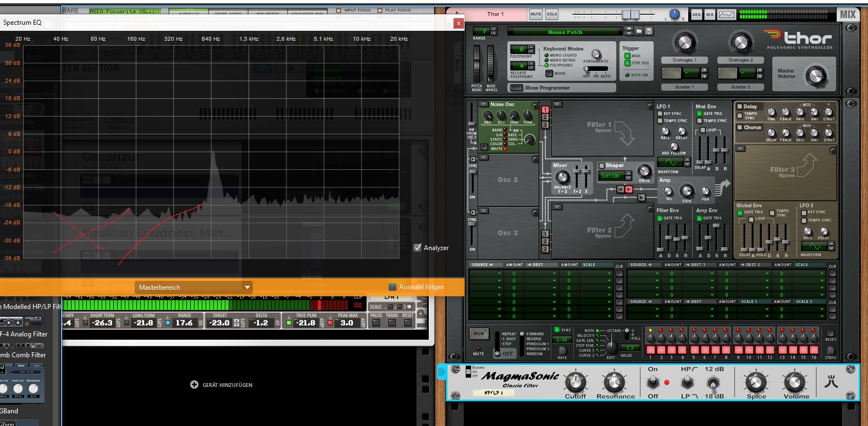Image resolution: width=868 pixels, height=426 pixels.
Task: Open the Filter 1 type dropdown arrow
Action: (557, 104)
